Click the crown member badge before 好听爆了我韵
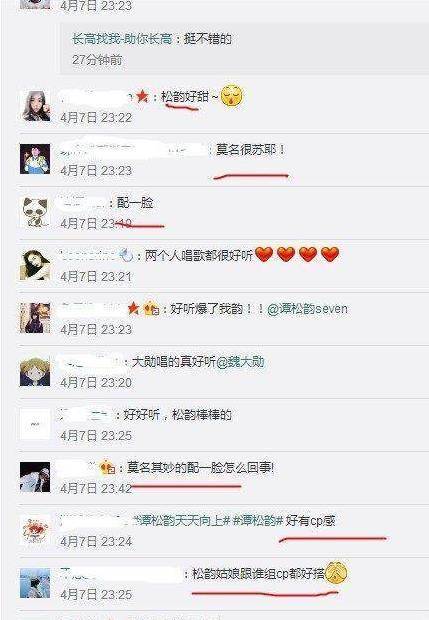This screenshot has height=620, width=429. click(x=151, y=308)
